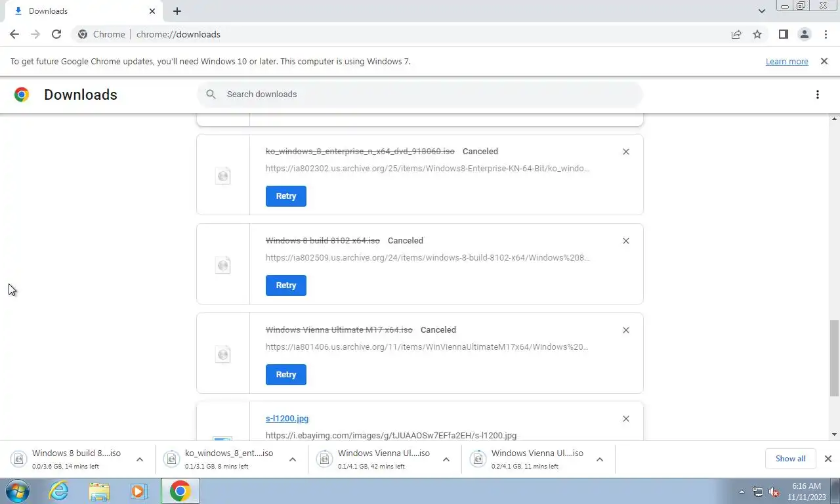
Task: Remove s-l1200.jpg from the list
Action: click(626, 419)
